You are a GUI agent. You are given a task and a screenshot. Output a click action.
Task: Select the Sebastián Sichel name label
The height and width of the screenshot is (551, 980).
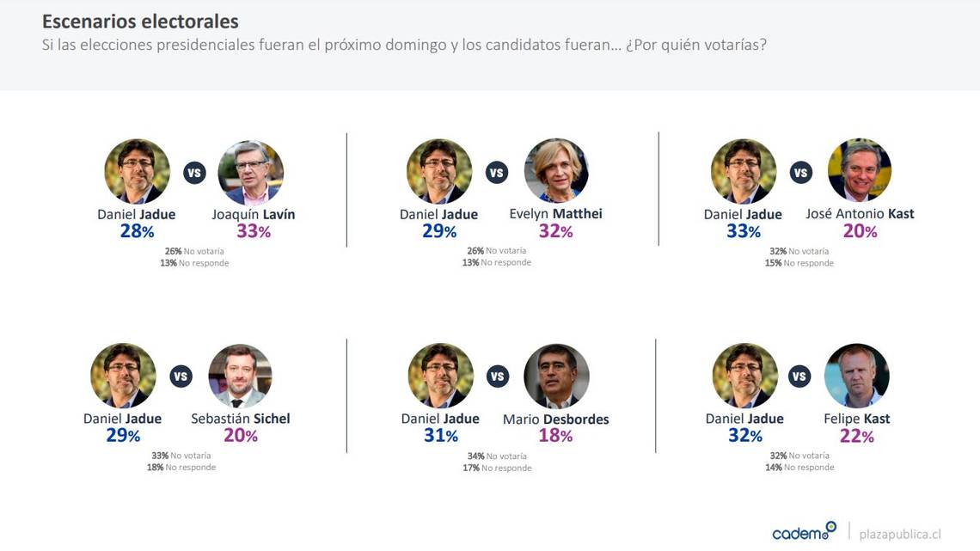coord(241,419)
